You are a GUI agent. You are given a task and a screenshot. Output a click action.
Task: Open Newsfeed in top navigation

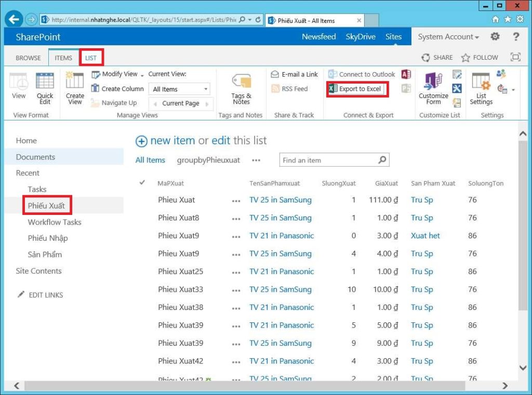[319, 37]
